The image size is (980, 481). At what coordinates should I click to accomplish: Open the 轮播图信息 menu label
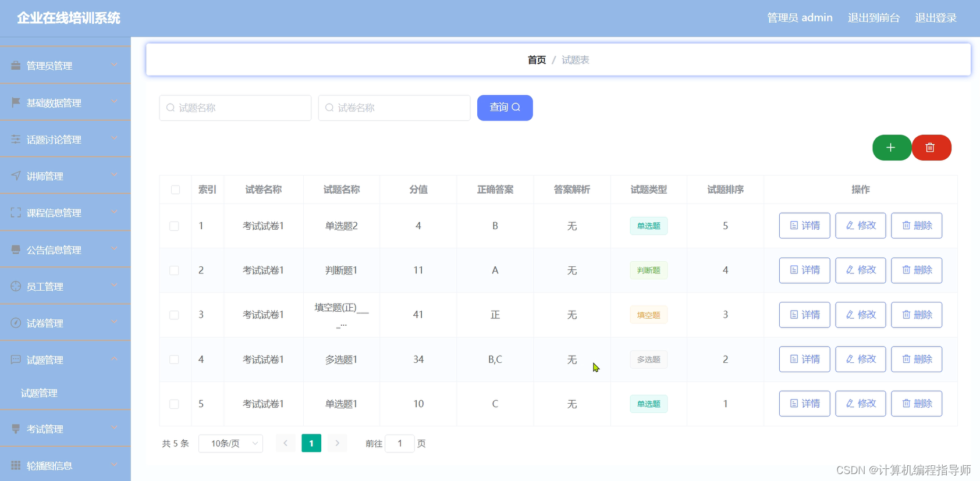[x=49, y=466]
